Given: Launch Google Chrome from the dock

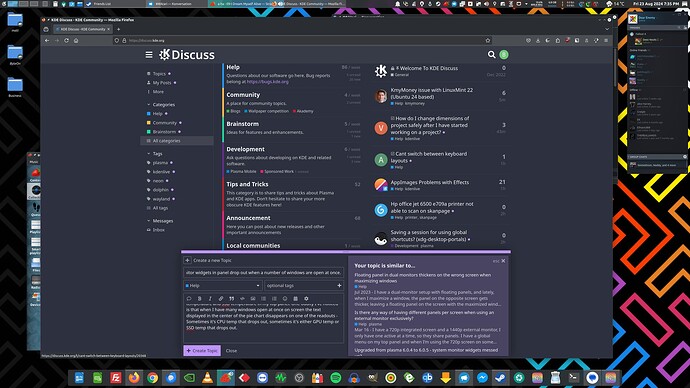Looking at the screenshot, I should pyautogui.click(x=153, y=377).
